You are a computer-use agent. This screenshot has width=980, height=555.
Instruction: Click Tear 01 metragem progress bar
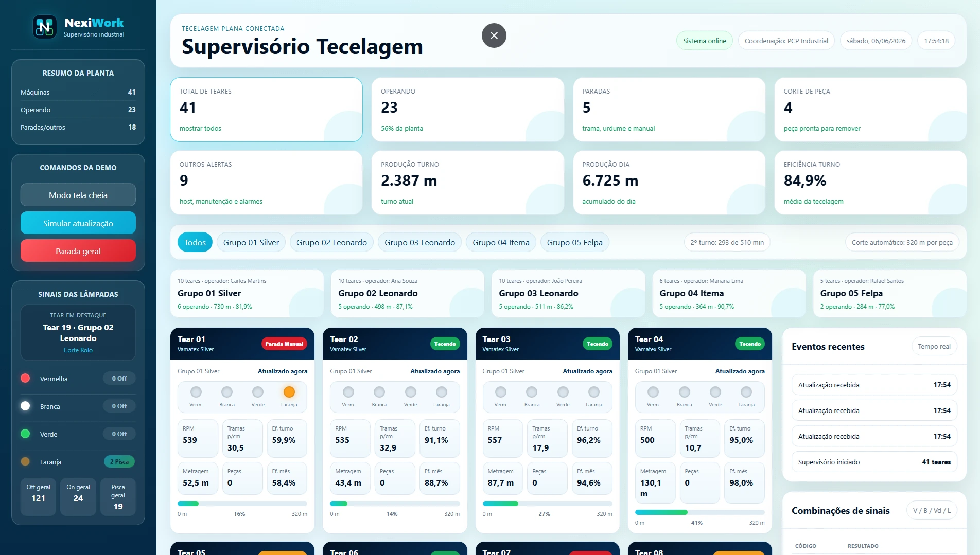tap(242, 504)
